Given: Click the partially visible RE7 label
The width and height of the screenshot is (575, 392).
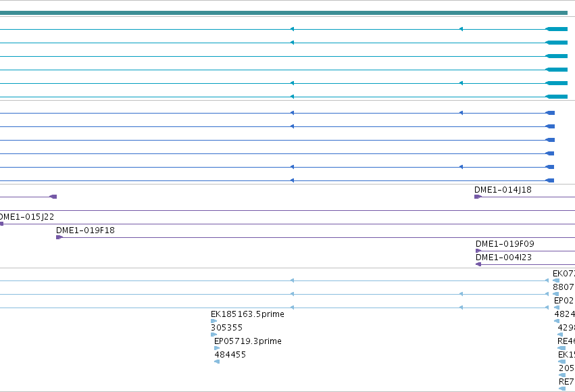Looking at the screenshot, I should point(567,382).
